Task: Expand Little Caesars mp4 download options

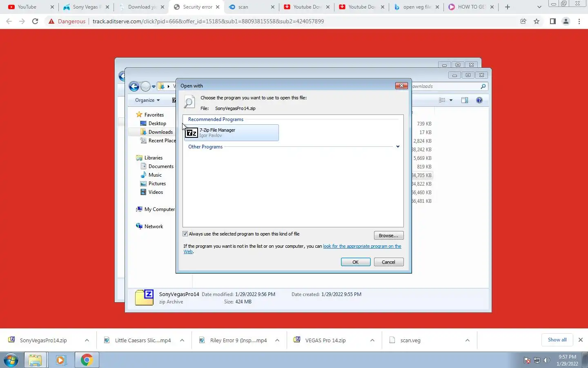Action: [x=182, y=340]
